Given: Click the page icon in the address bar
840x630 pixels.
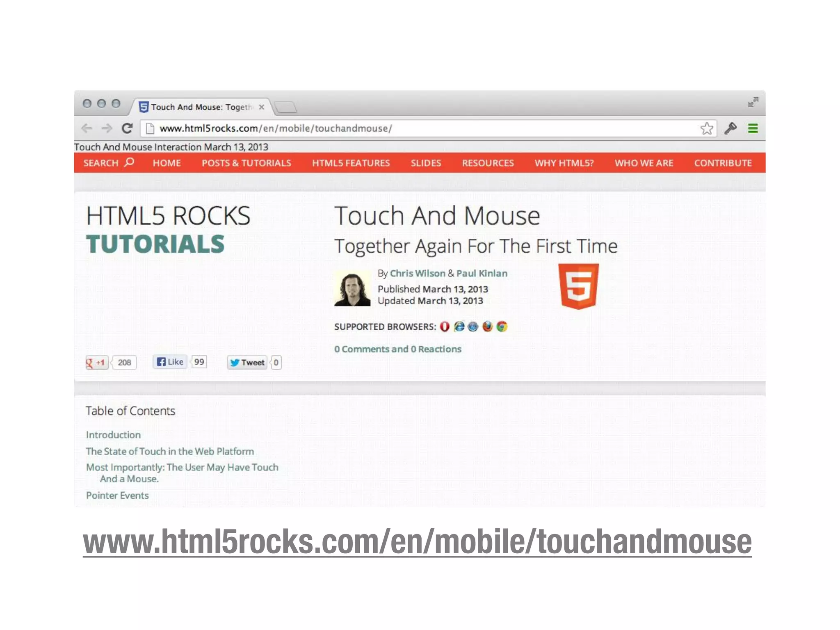Looking at the screenshot, I should coord(150,128).
